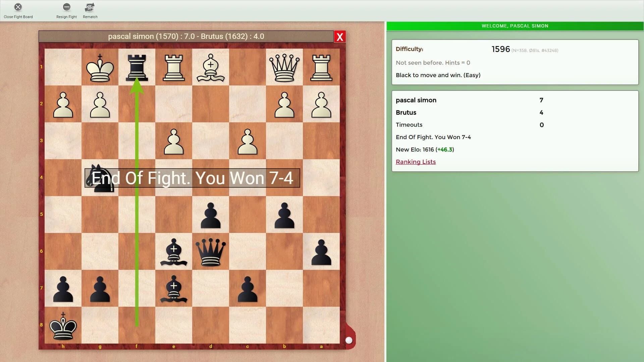Screen dimensions: 644x362
Task: Click the Difficulty rating 1596
Action: click(x=500, y=49)
